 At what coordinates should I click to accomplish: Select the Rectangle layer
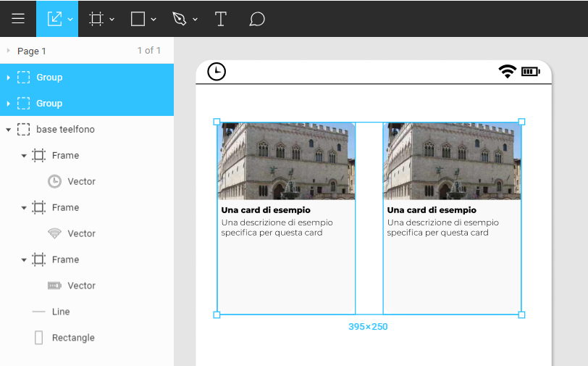coord(73,338)
